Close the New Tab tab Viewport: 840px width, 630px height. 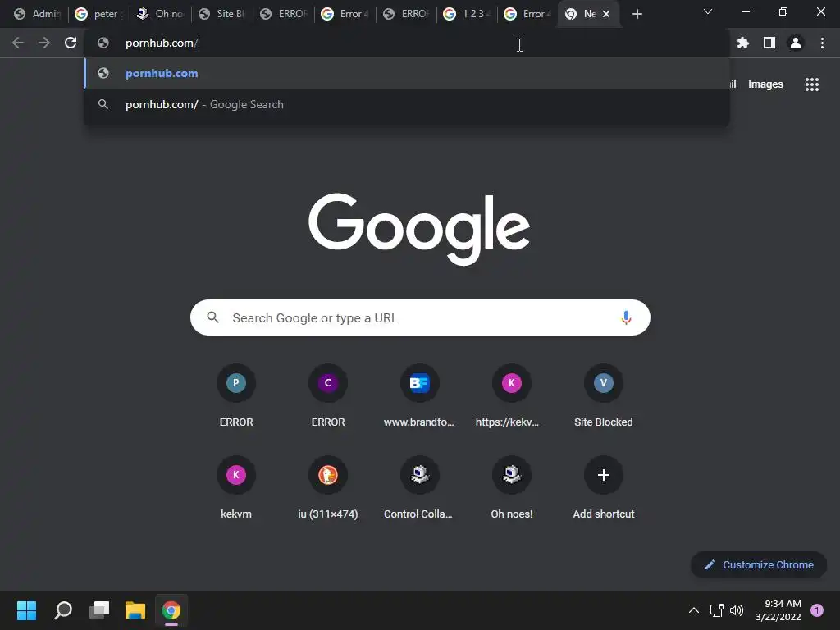tap(606, 14)
